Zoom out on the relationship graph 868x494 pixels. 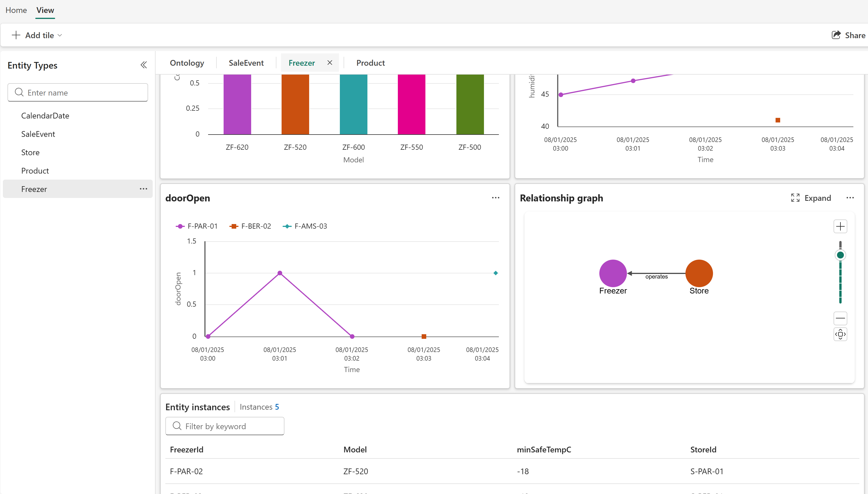pyautogui.click(x=840, y=318)
